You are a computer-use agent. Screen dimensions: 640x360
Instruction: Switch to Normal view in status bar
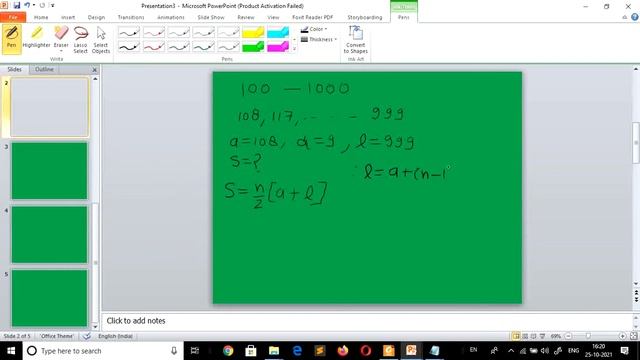(x=516, y=336)
